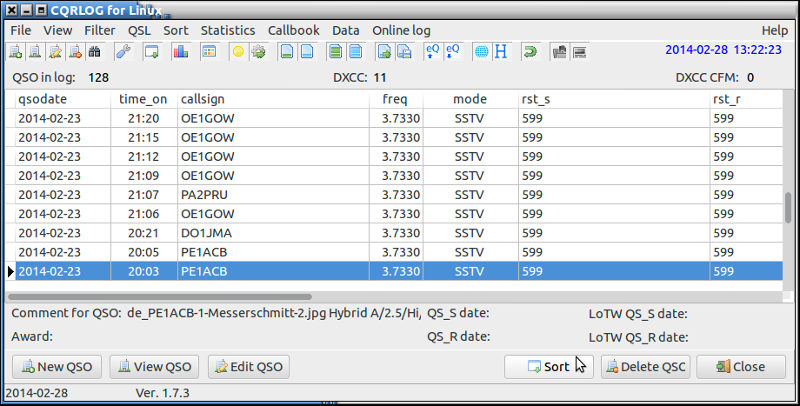Click the View QSO button
This screenshot has height=406, width=800.
(x=154, y=367)
